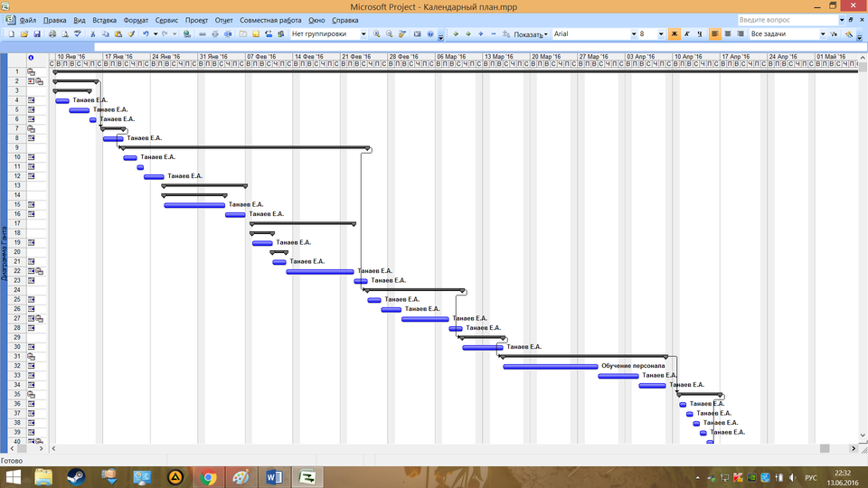Open the font size 8 dropdown
Screen dimensions: 868x488
pos(661,34)
